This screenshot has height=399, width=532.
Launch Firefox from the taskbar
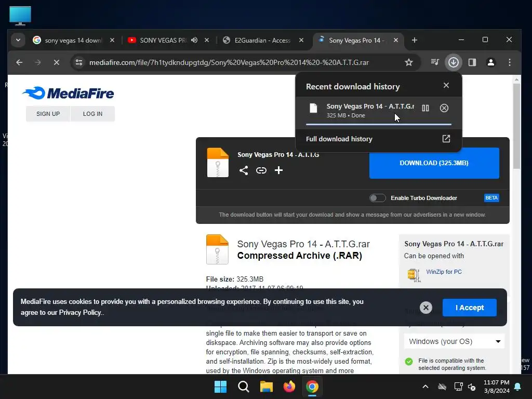point(289,387)
